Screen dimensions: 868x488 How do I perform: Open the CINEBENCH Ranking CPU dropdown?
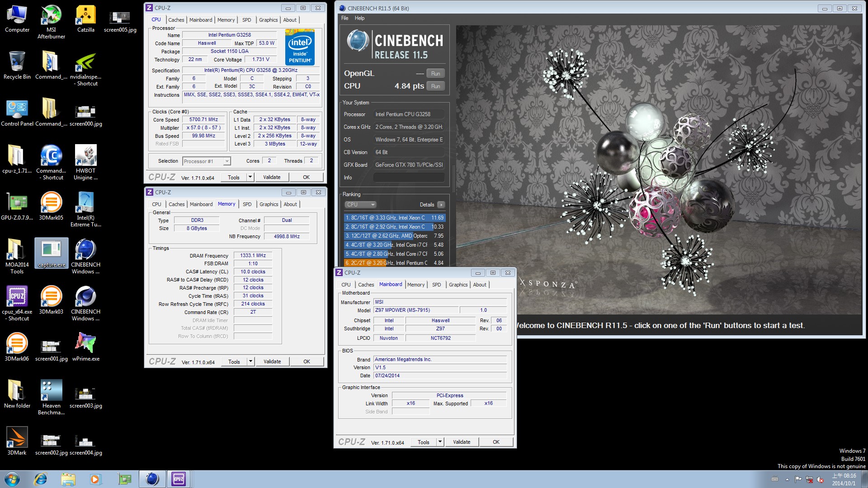360,205
